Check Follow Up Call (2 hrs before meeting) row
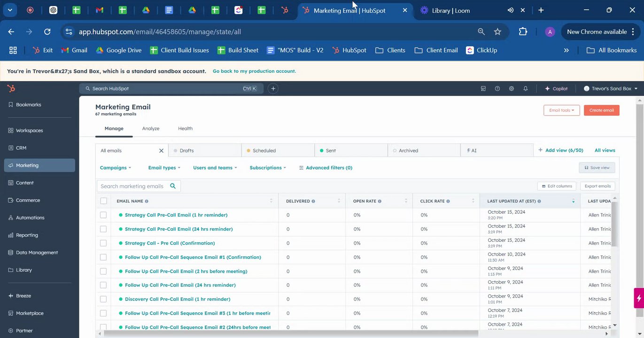 pos(103,271)
